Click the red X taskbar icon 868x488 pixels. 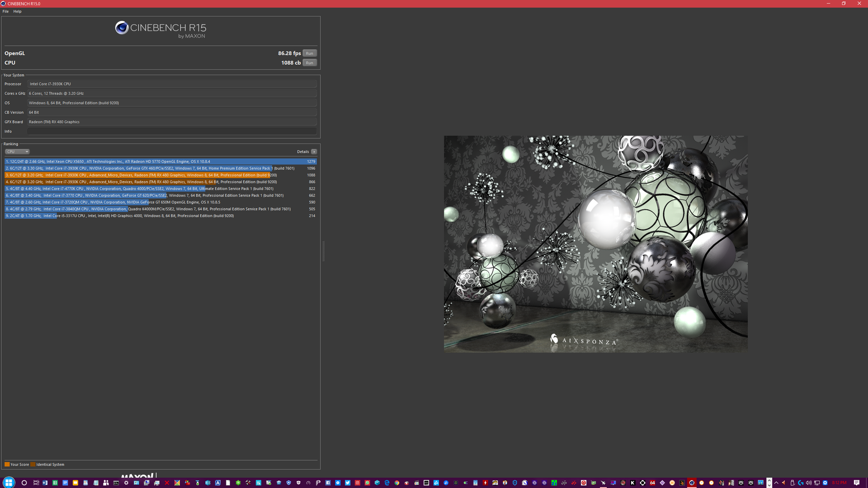click(167, 483)
